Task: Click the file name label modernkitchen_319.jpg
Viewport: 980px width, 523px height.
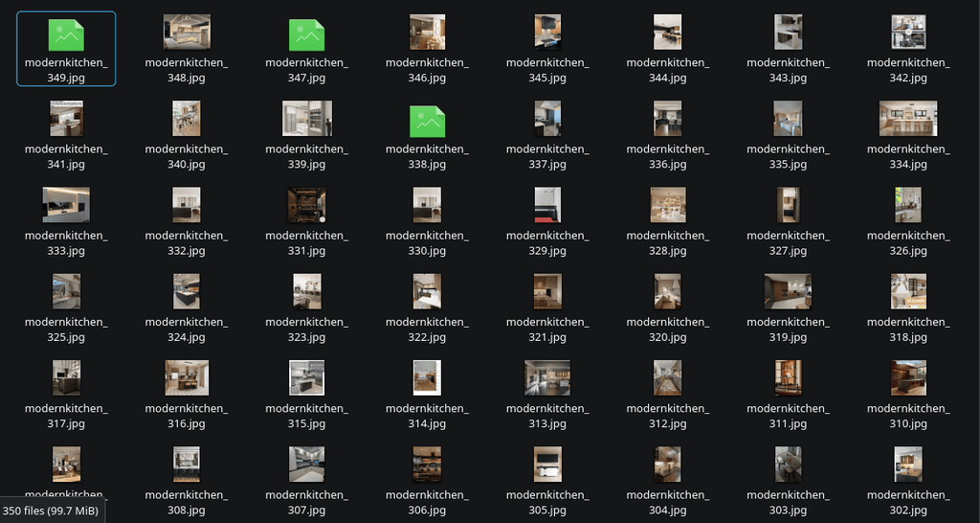Action: 789,330
